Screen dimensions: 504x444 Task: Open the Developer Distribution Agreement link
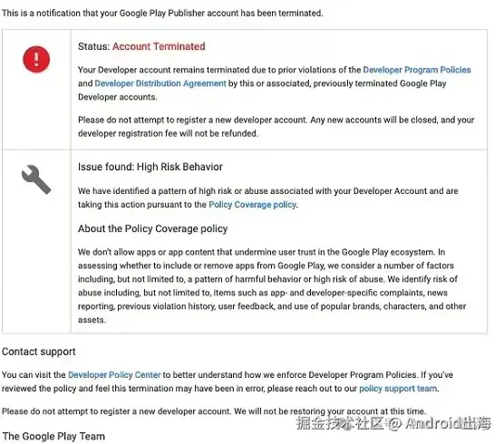pos(160,83)
